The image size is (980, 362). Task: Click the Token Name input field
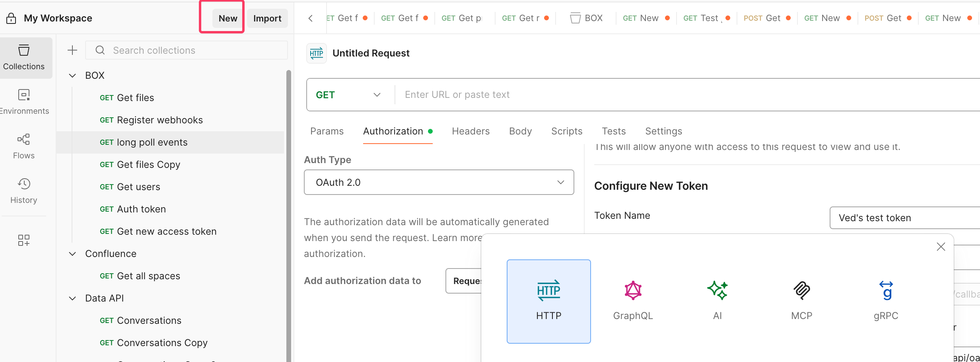coord(905,218)
